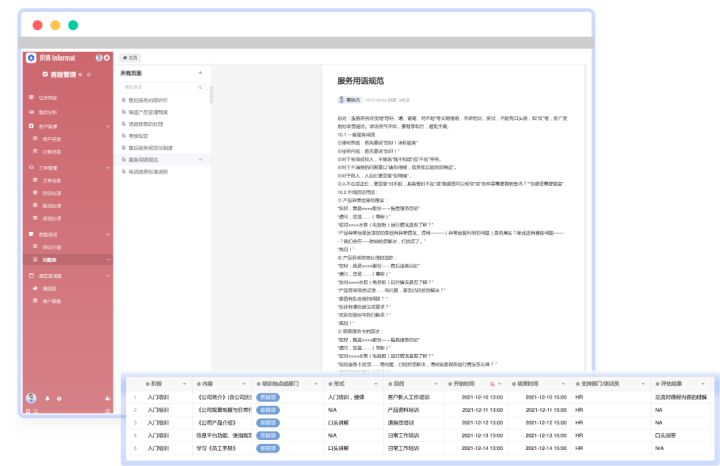Click the round arrow icon at sidebar top right
Viewport: 720px width, 466px height.
coord(107,58)
